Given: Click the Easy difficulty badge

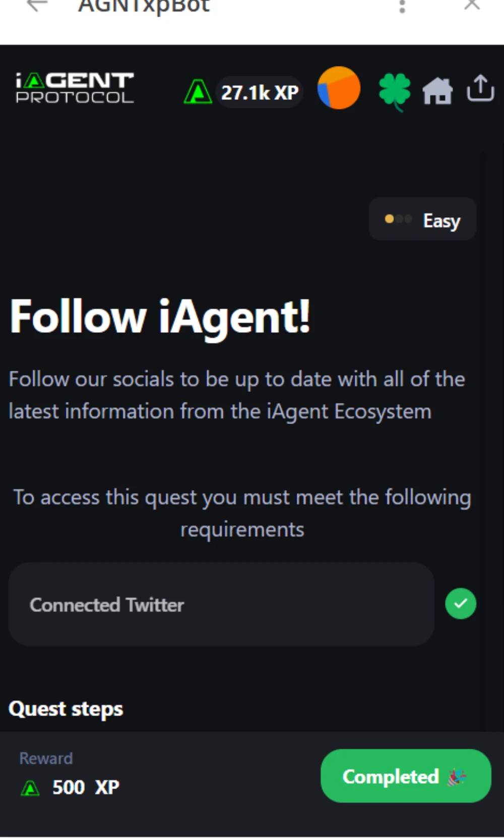Looking at the screenshot, I should [x=422, y=219].
